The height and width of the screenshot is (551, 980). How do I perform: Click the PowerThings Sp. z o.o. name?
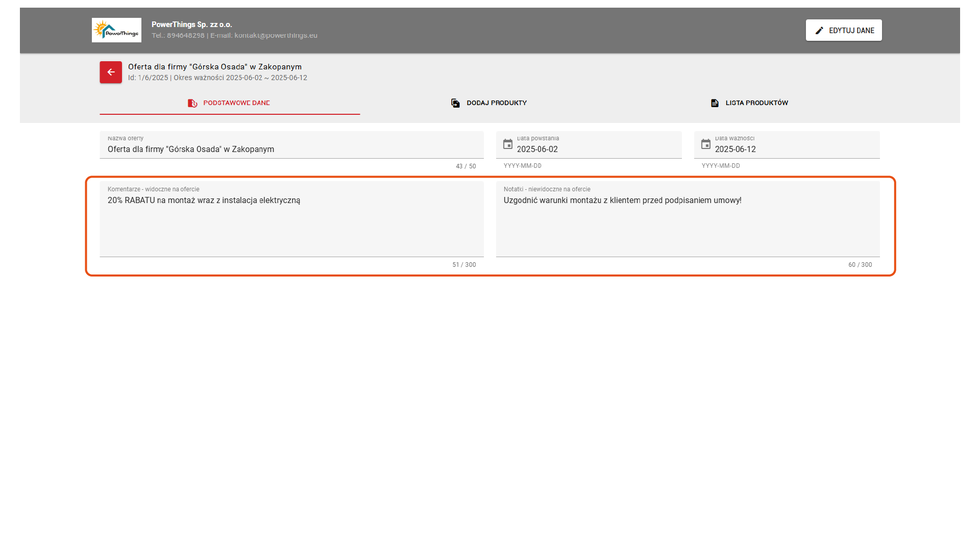point(191,24)
